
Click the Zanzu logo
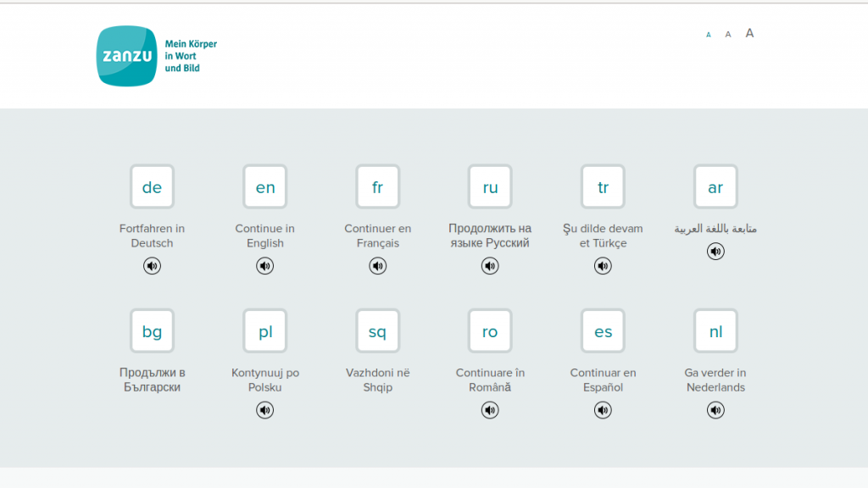pos(127,56)
